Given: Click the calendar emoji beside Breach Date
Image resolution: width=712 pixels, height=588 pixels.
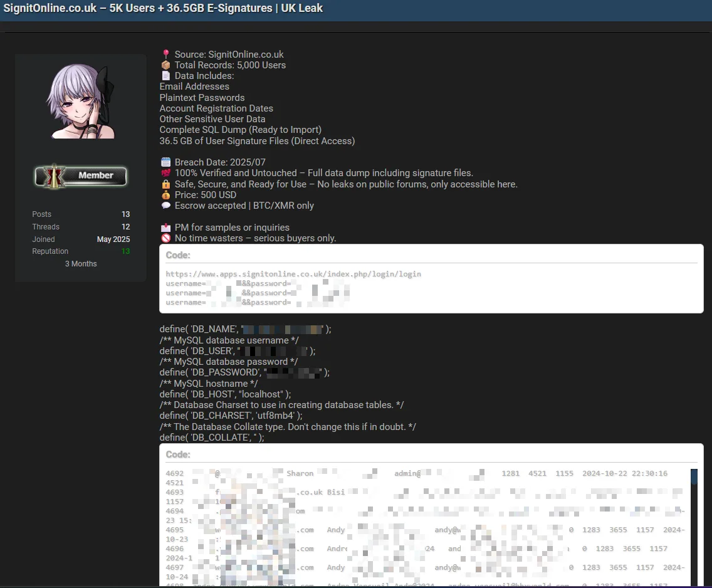Looking at the screenshot, I should pyautogui.click(x=165, y=162).
